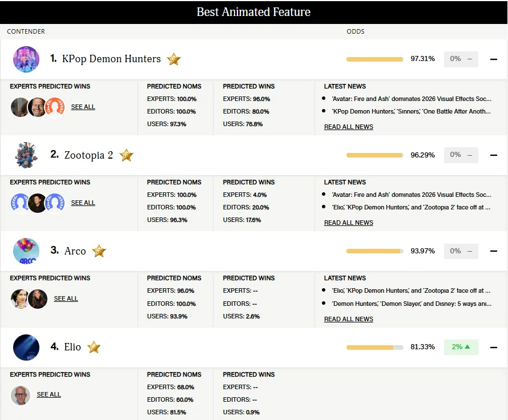Image resolution: width=508 pixels, height=420 pixels.
Task: Click the gold star beside Zootopia 2
Action: tap(126, 155)
